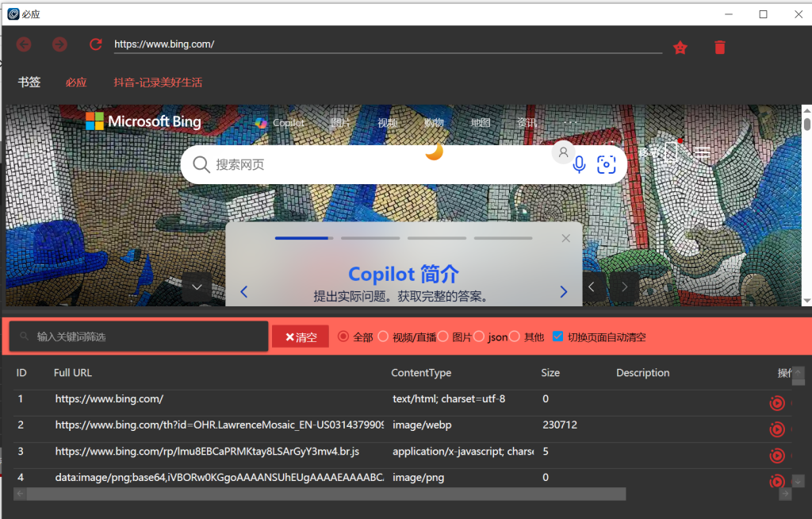The height and width of the screenshot is (519, 812).
Task: Click the second Copilot card progress indicator
Action: coord(370,238)
